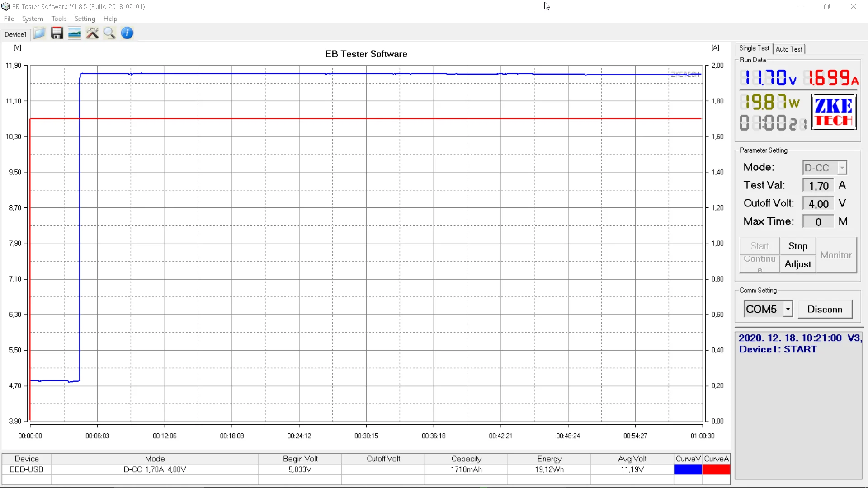Image resolution: width=868 pixels, height=488 pixels.
Task: Click the blue CurveV color swatch
Action: tap(688, 469)
